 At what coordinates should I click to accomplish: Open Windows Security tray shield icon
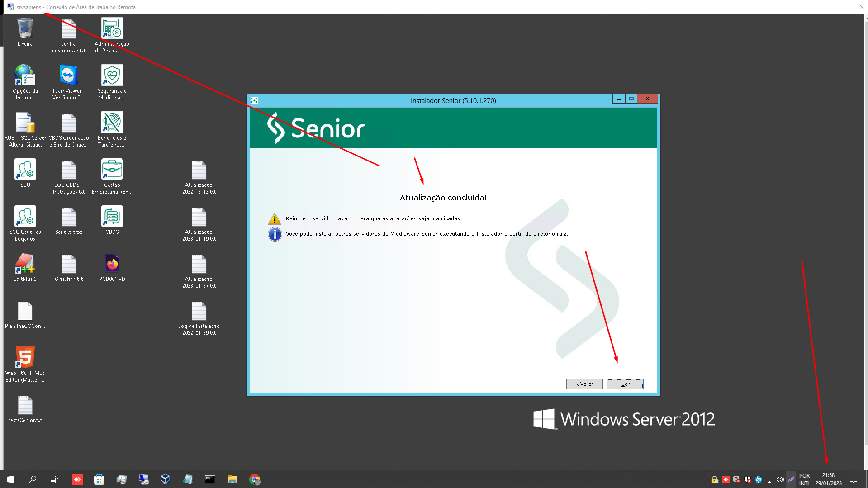tap(748, 479)
